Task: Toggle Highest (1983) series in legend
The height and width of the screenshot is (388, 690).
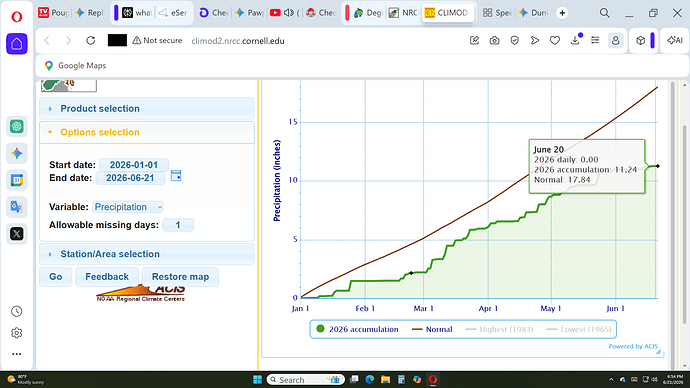Action: click(499, 329)
